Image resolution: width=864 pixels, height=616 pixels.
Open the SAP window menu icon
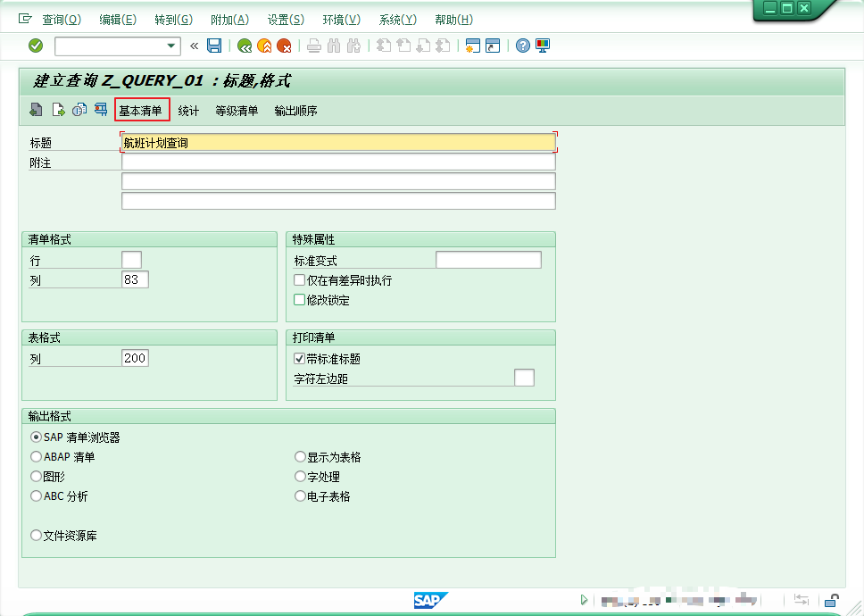pyautogui.click(x=25, y=19)
